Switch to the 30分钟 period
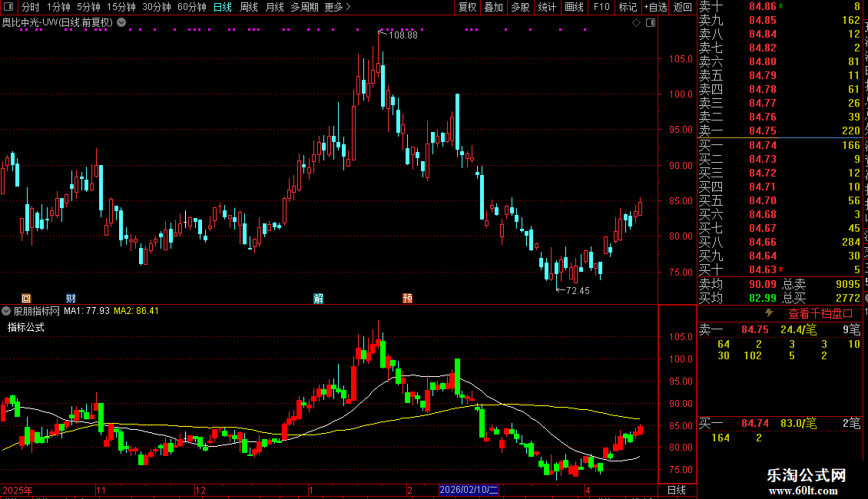 tap(157, 7)
